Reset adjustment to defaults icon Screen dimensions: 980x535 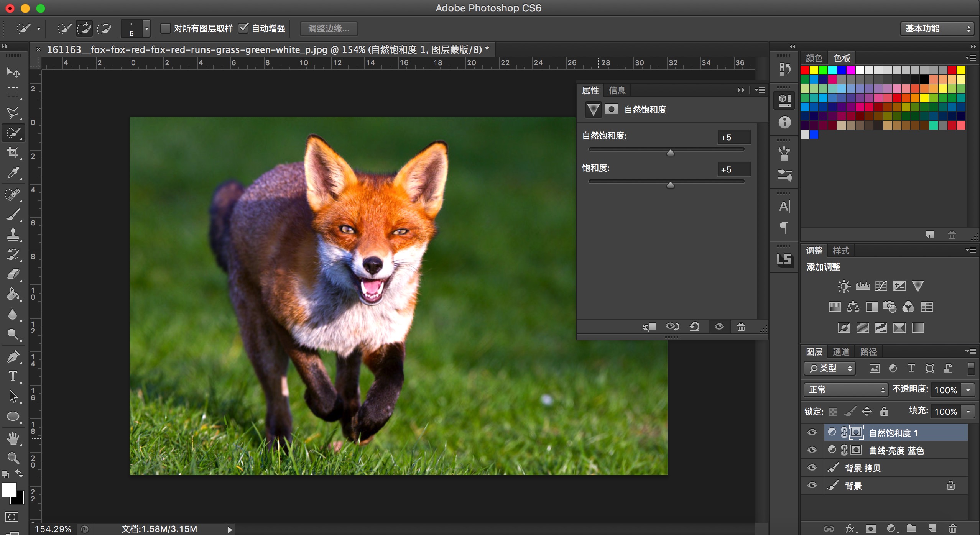(694, 327)
